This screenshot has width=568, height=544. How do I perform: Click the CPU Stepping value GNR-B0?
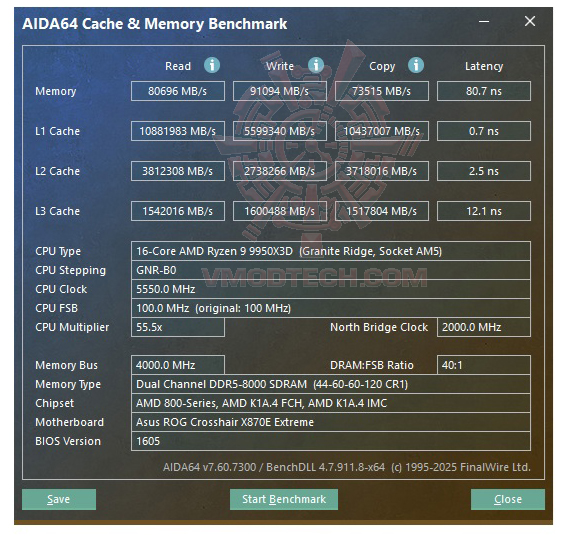331,270
